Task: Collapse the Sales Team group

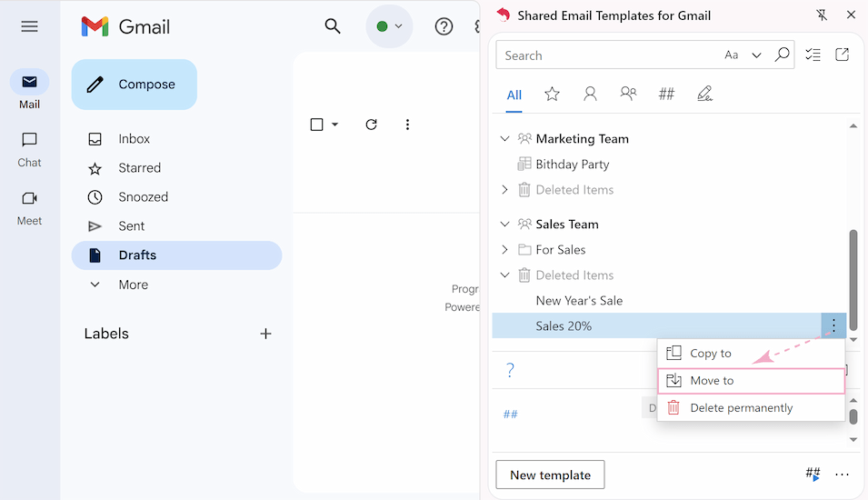Action: click(x=504, y=224)
